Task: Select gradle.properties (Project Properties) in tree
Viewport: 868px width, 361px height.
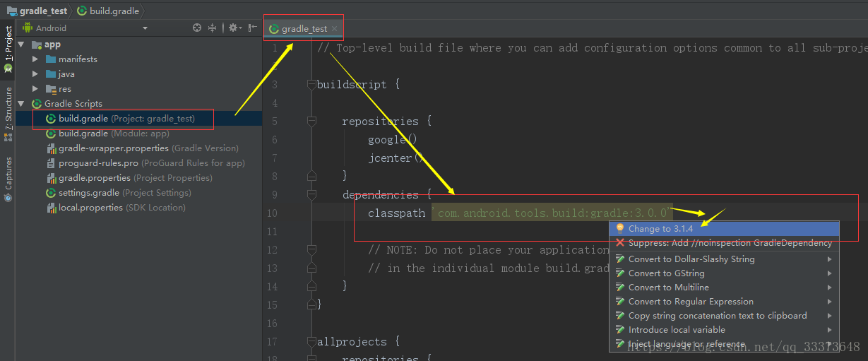Action: tap(131, 178)
